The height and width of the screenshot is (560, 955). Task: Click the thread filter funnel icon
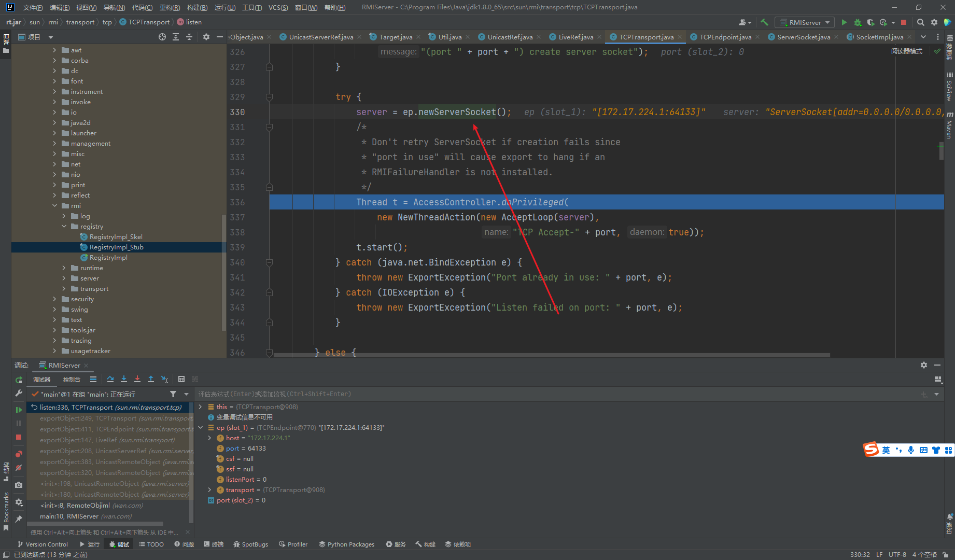pos(173,394)
